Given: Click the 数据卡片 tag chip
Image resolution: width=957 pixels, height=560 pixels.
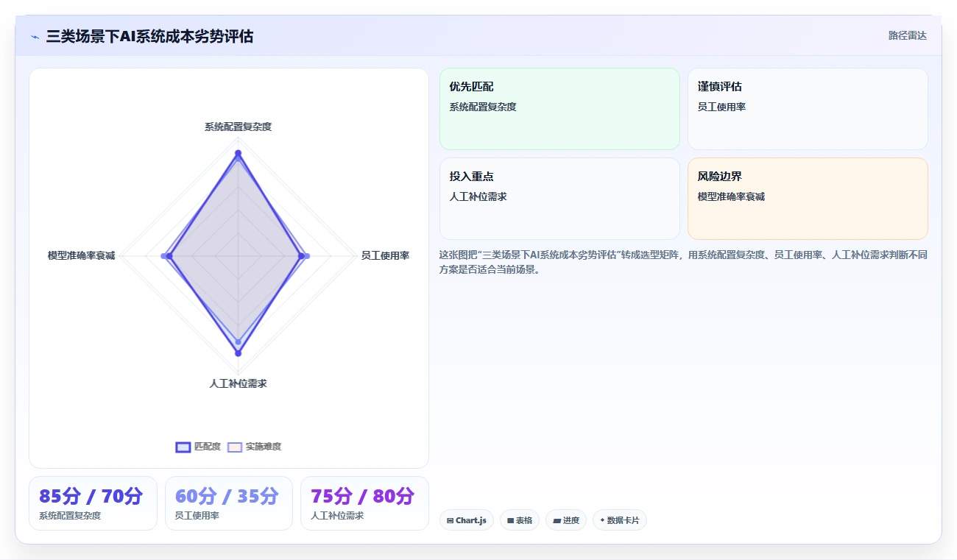Looking at the screenshot, I should tap(619, 520).
